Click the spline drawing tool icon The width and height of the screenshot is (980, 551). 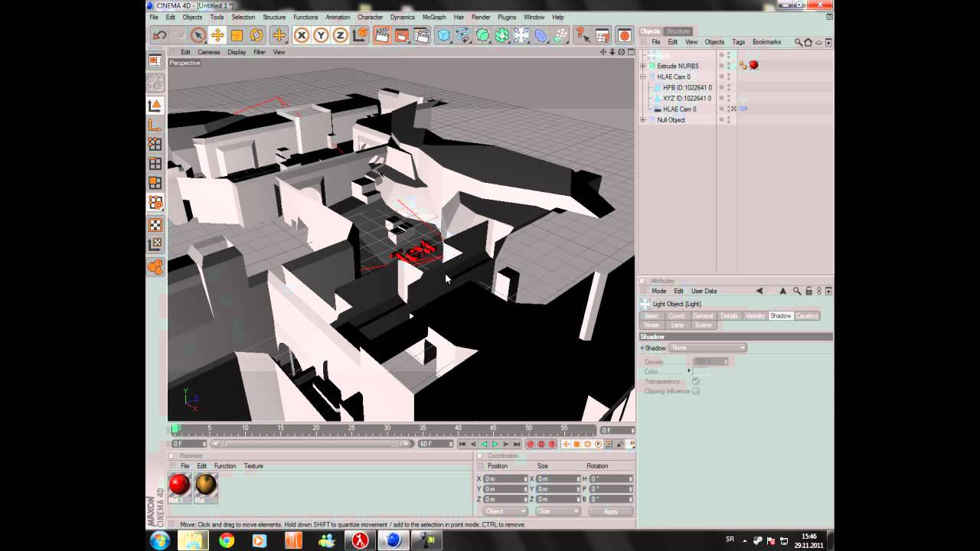point(463,35)
